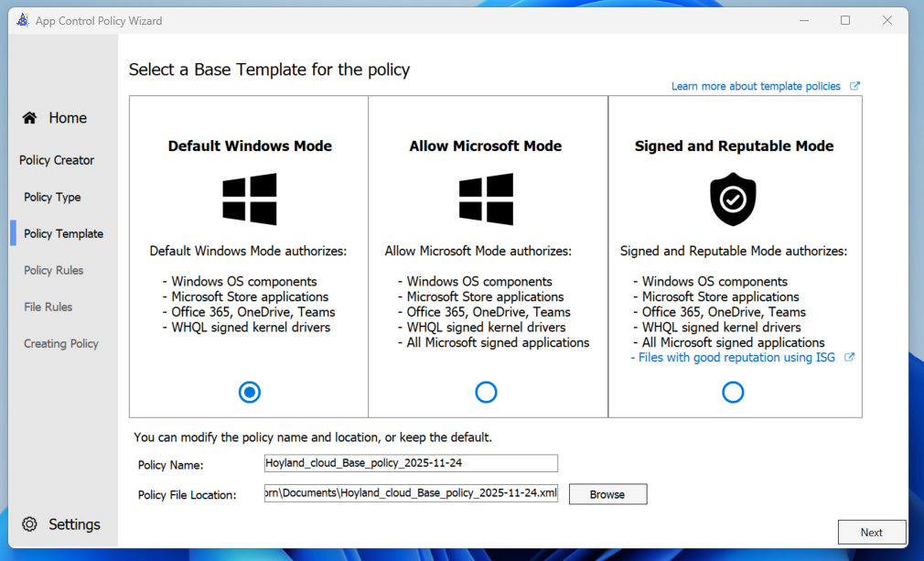This screenshot has width=924, height=561.
Task: Go to Policy Type step in sidebar
Action: pyautogui.click(x=52, y=197)
